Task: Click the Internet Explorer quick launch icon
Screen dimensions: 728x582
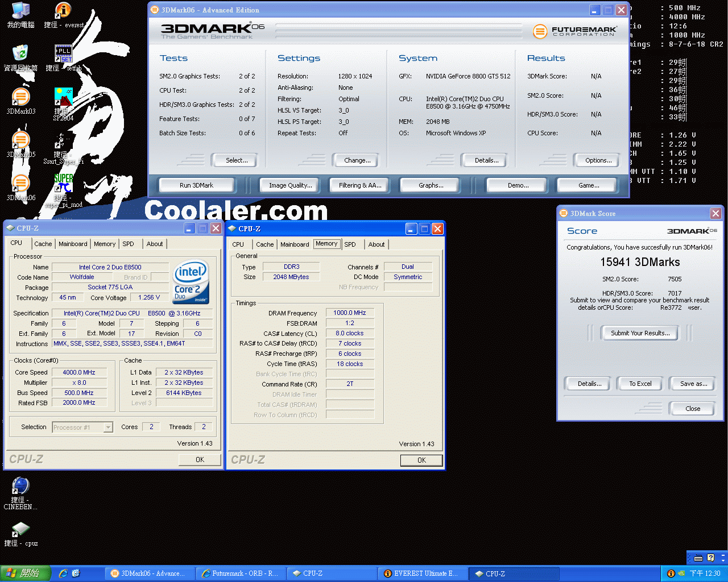Action: click(63, 573)
